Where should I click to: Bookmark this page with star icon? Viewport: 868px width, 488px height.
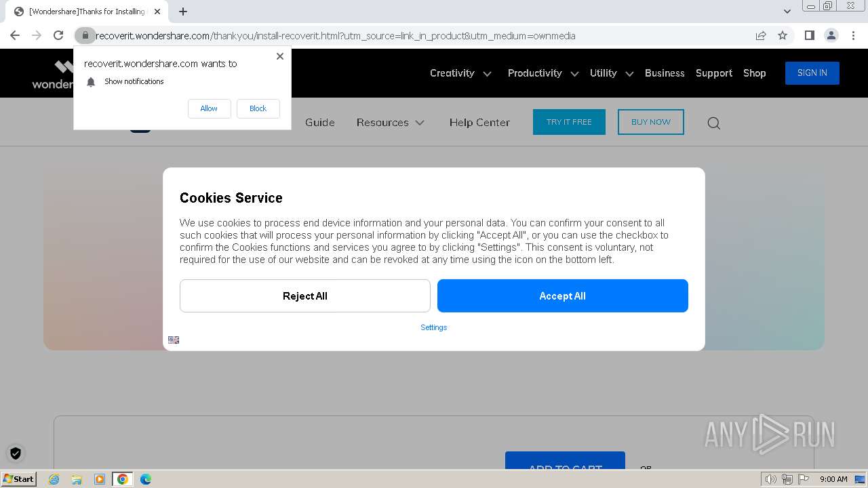(x=783, y=35)
